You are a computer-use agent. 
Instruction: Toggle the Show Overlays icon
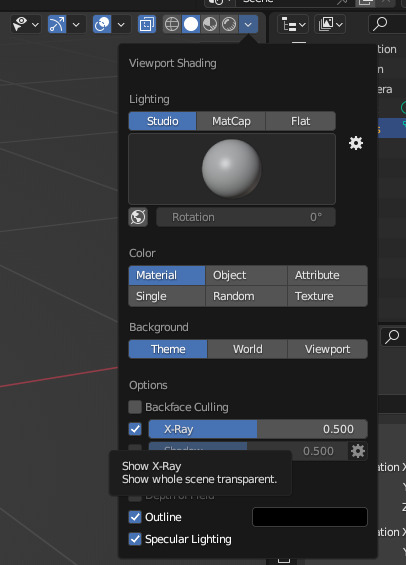(x=102, y=25)
